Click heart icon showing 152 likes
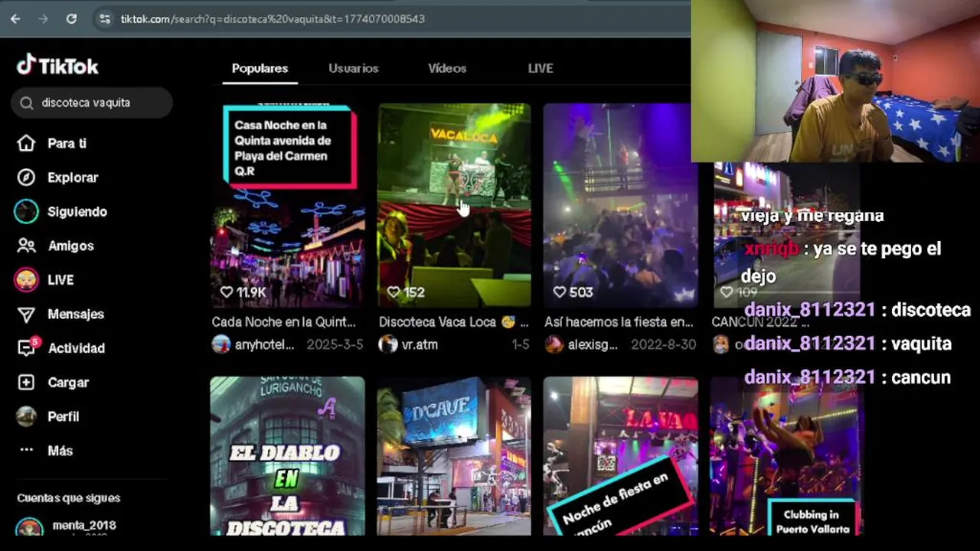 coord(393,292)
